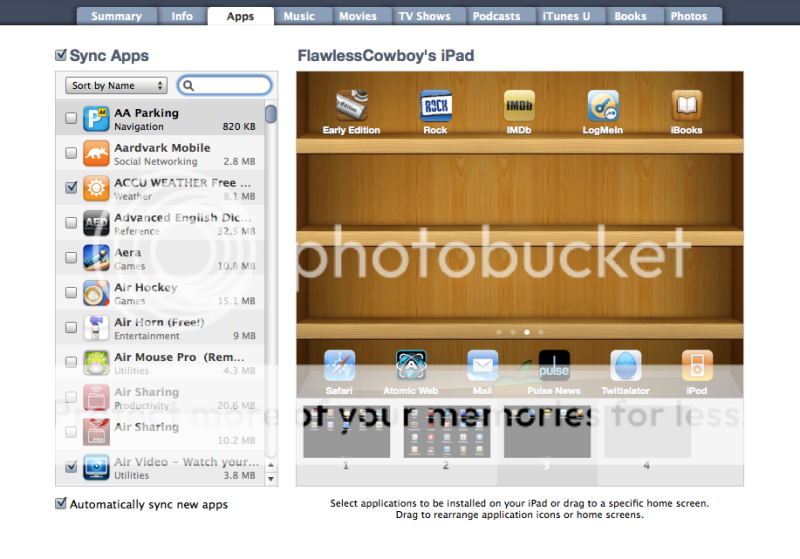Open the iTunes U tab
The height and width of the screenshot is (559, 800).
click(566, 16)
